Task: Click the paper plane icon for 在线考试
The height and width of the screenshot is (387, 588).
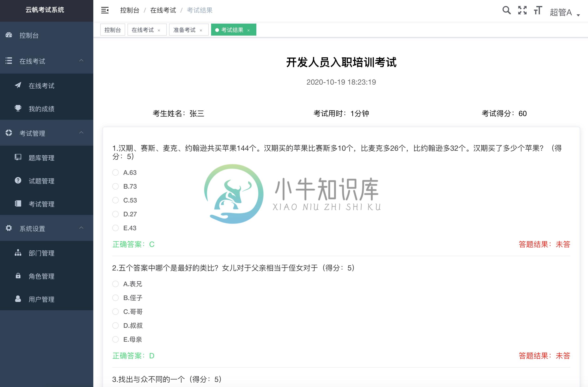Action: (18, 85)
